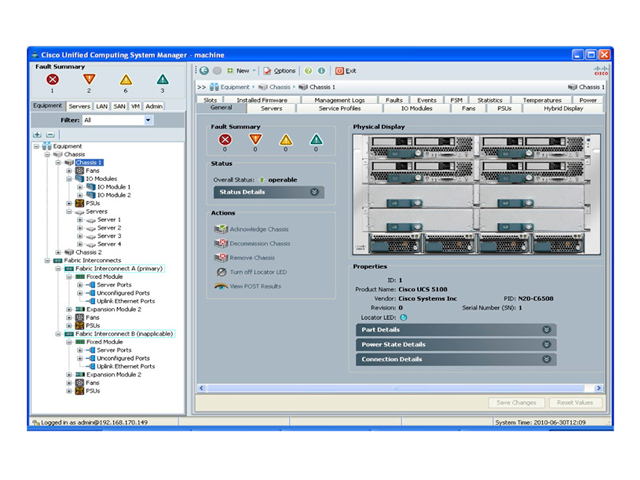Click the Exit toolbar button
The image size is (640, 480).
pyautogui.click(x=346, y=71)
